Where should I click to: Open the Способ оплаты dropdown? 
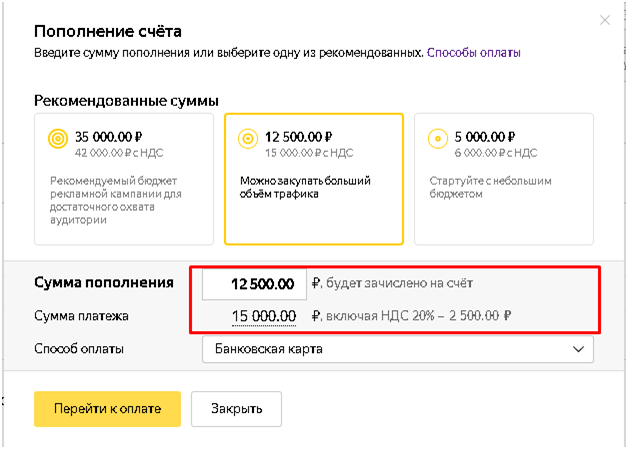click(398, 349)
